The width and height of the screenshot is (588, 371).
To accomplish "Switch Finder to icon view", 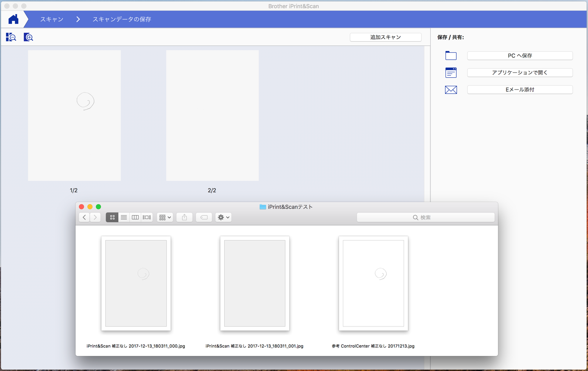I will 112,217.
